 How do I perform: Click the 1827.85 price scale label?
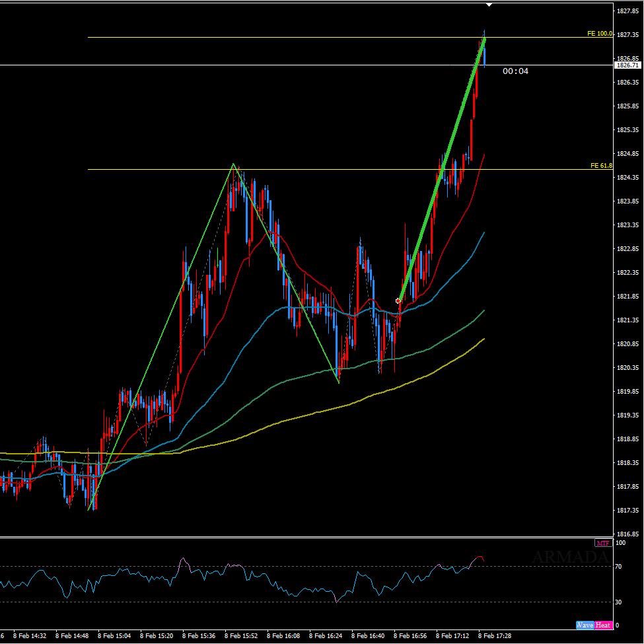tap(628, 11)
